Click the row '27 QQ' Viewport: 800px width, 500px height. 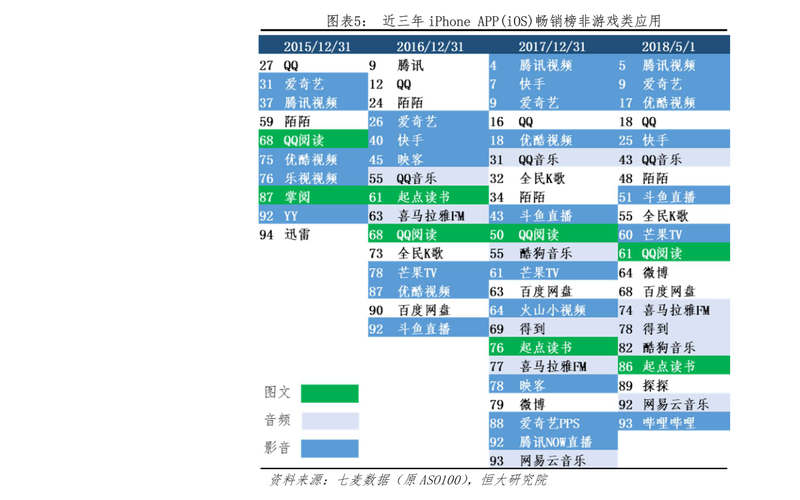[x=313, y=65]
